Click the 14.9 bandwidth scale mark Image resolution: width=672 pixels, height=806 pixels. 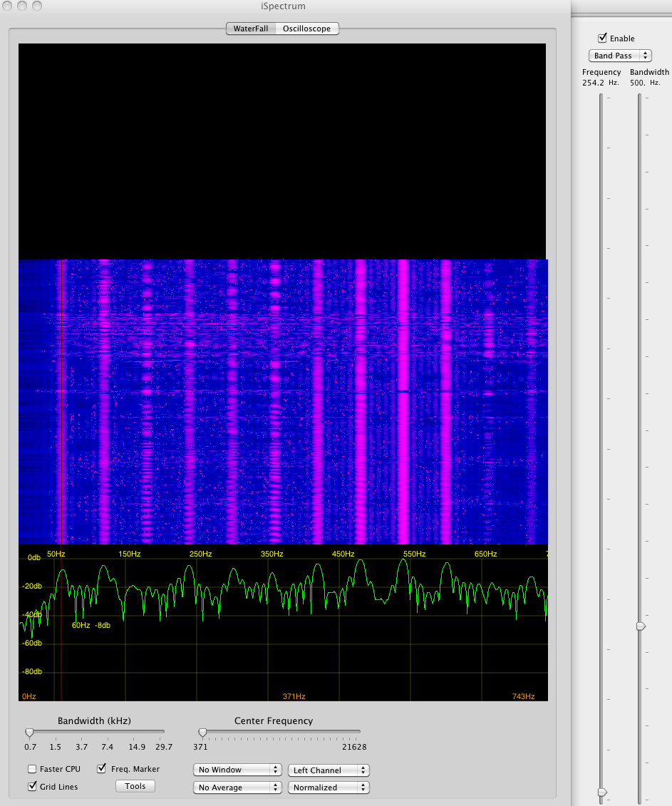137,747
